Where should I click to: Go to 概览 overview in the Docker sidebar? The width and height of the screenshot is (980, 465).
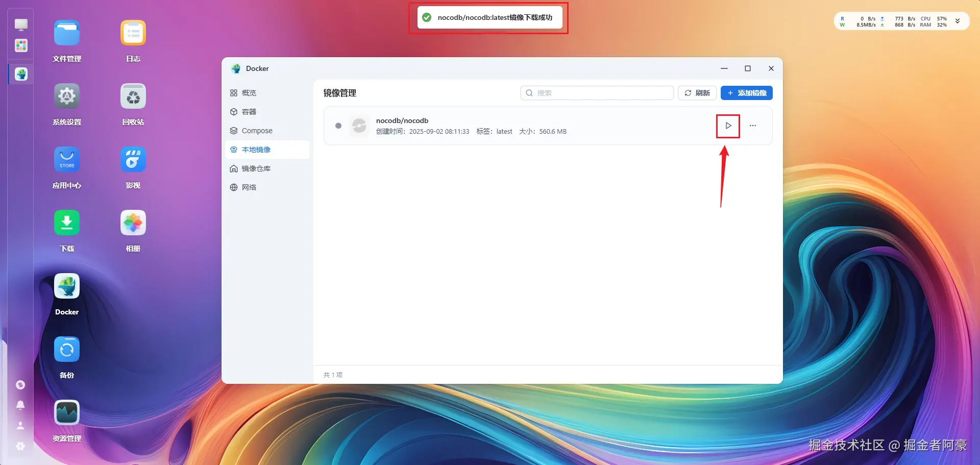pos(267,93)
